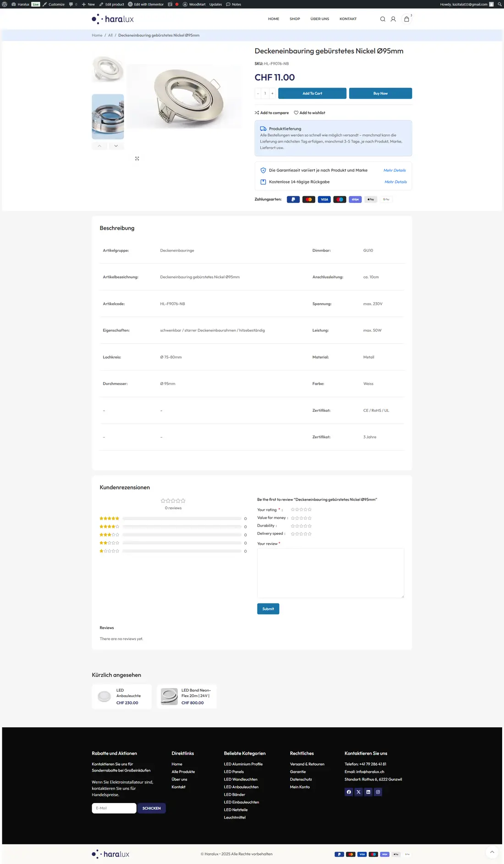The height and width of the screenshot is (864, 504).
Task: Open Mehr Details for Rückgabe
Action: coord(395,182)
